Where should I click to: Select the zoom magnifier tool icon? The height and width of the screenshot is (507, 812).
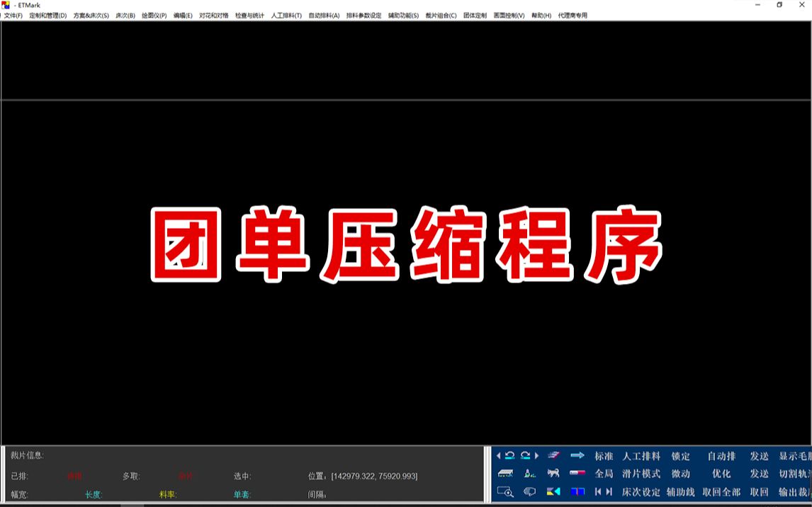(x=506, y=491)
